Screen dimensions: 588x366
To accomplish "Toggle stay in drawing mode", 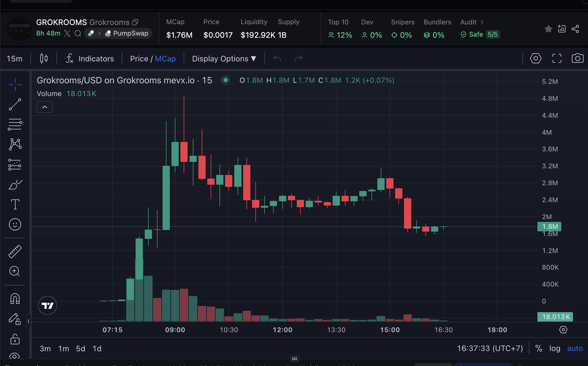I will [x=15, y=319].
